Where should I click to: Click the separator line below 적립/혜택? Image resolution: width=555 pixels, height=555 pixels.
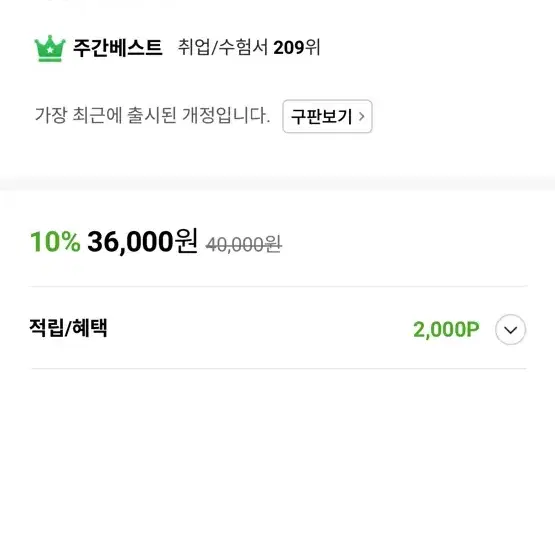(x=279, y=368)
